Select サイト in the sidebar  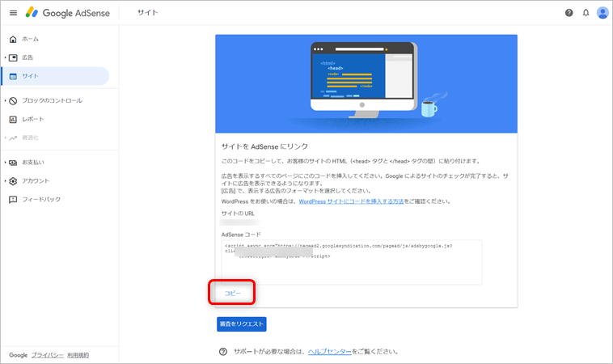[x=30, y=76]
